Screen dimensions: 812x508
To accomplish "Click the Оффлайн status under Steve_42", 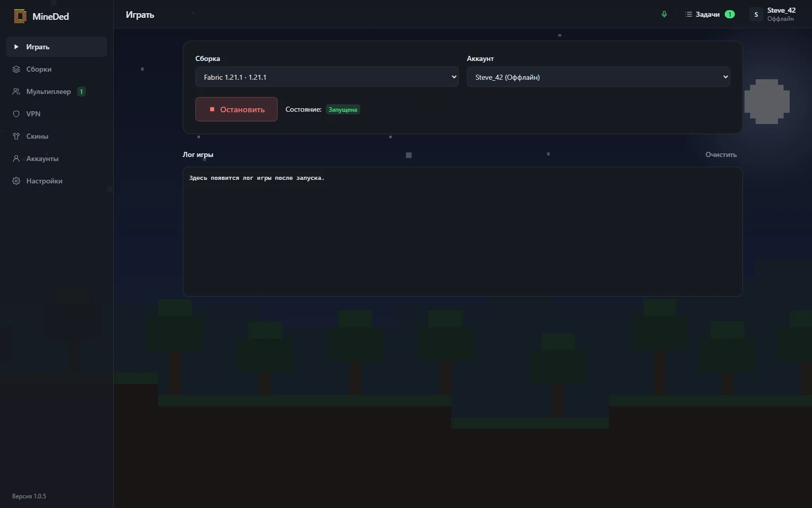I will click(781, 19).
